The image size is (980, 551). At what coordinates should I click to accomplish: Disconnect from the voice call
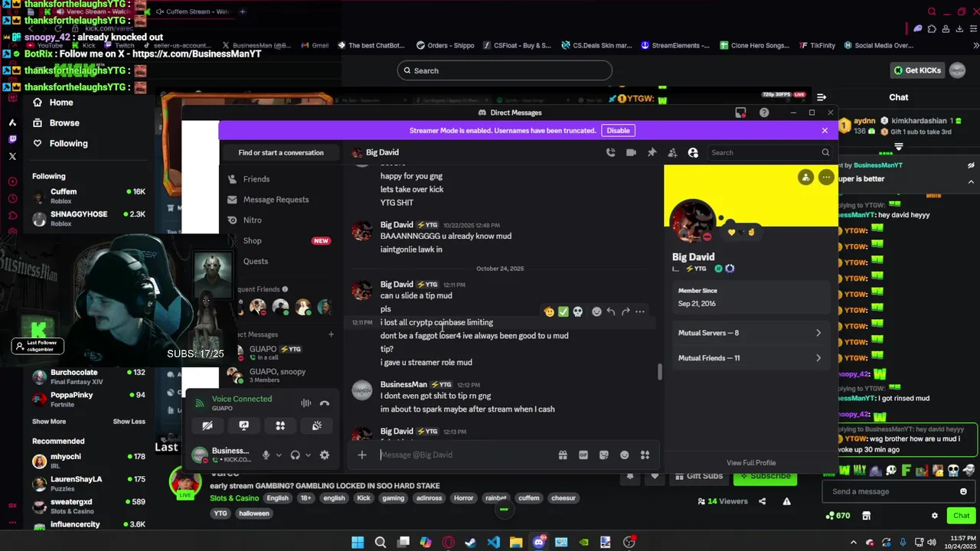click(325, 403)
